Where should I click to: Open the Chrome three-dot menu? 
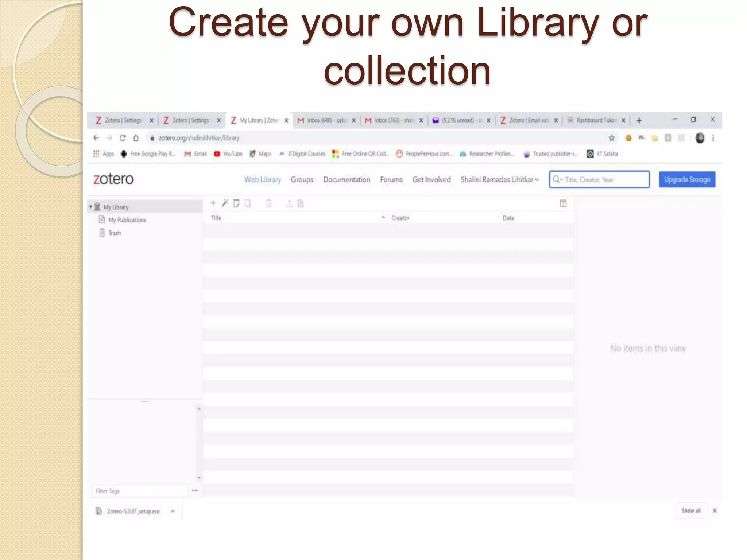pyautogui.click(x=713, y=138)
